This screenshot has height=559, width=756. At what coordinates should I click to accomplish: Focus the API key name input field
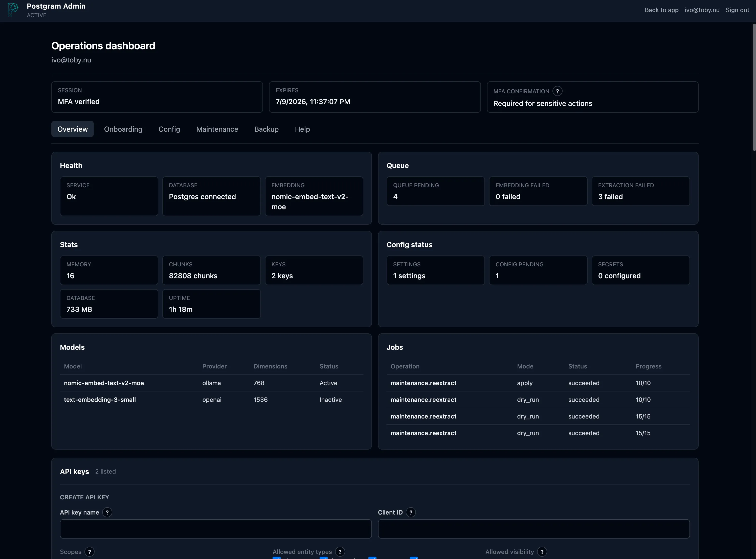pos(216,529)
